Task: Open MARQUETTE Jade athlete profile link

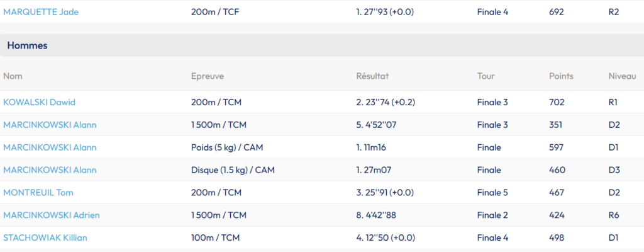Action: pyautogui.click(x=41, y=12)
